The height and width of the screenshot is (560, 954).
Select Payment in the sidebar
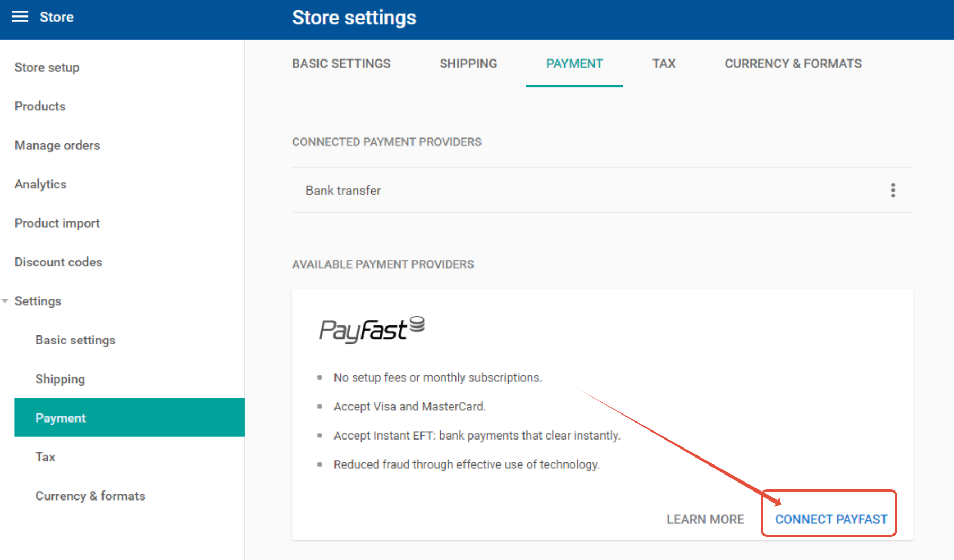(x=130, y=418)
